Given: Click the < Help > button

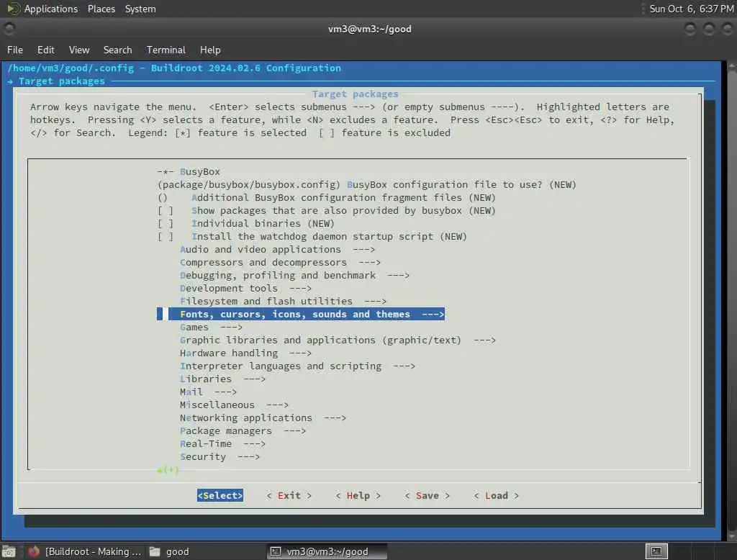Looking at the screenshot, I should tap(358, 496).
